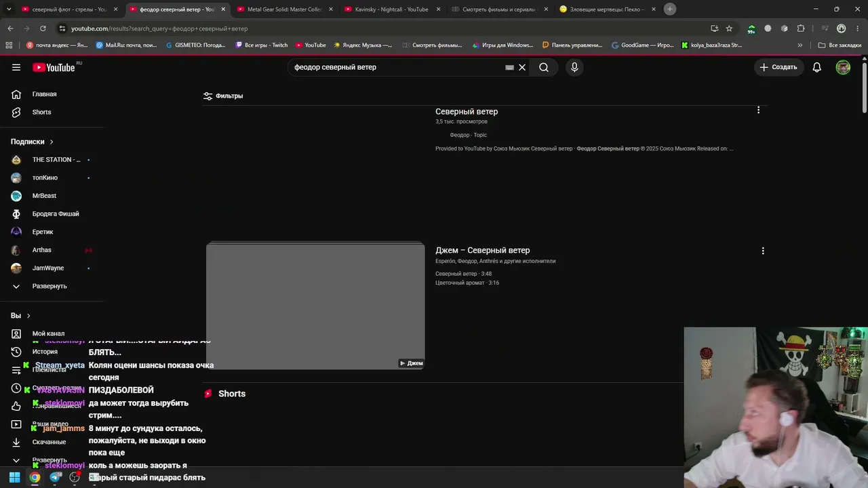Open the Все закладки bookmarks folder
868x488 pixels.
click(840, 45)
